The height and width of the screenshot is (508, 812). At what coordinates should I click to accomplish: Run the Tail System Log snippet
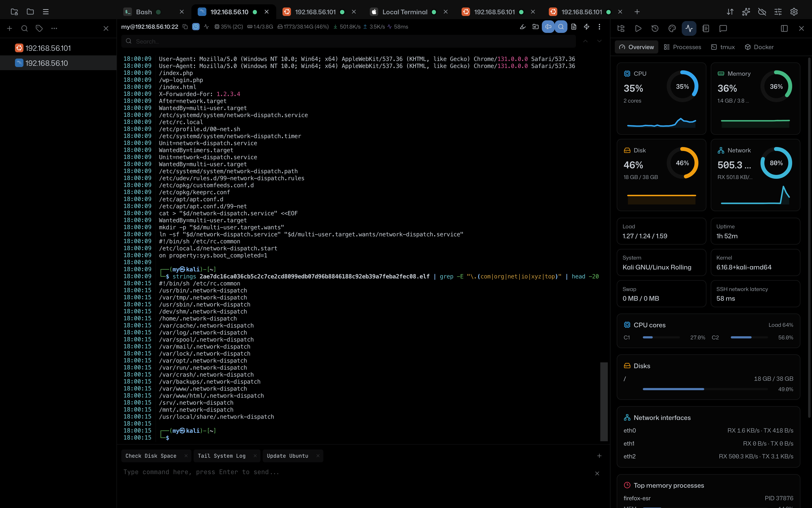[222, 456]
